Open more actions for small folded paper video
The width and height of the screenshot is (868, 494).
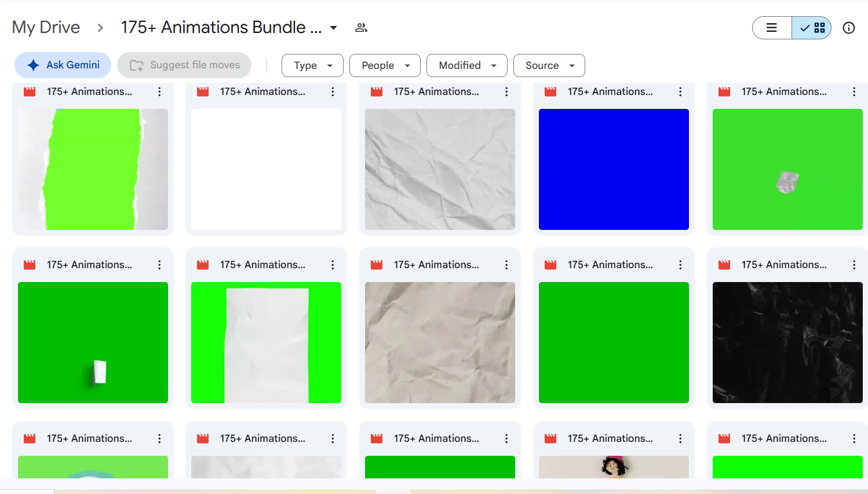coord(159,265)
